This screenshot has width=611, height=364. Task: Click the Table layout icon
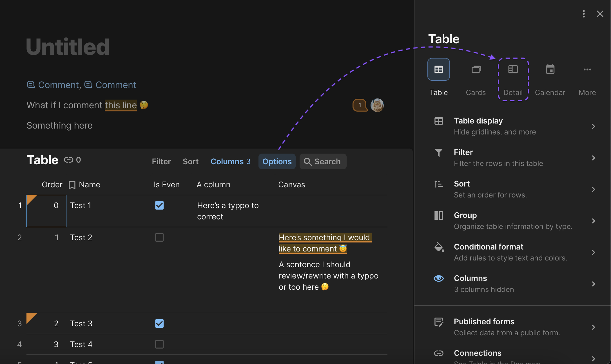[438, 69]
